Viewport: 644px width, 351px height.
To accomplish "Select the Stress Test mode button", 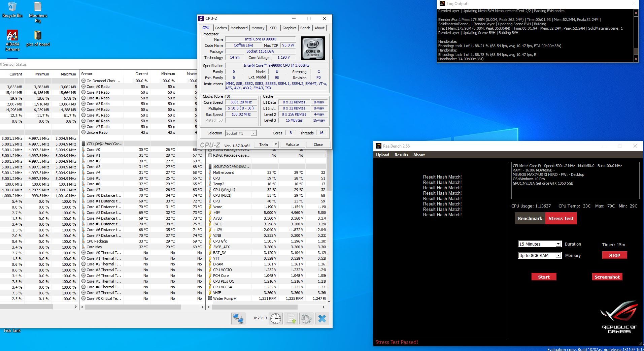I will point(561,218).
